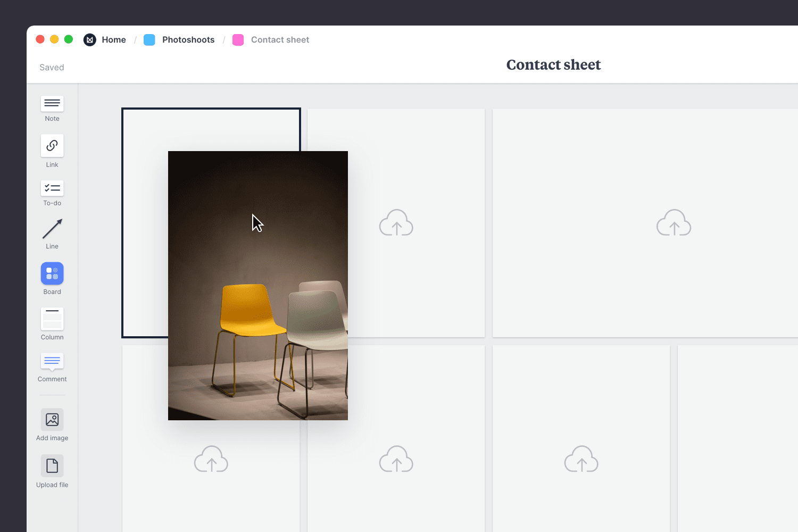Select the Link tool
798x532 pixels.
point(52,145)
